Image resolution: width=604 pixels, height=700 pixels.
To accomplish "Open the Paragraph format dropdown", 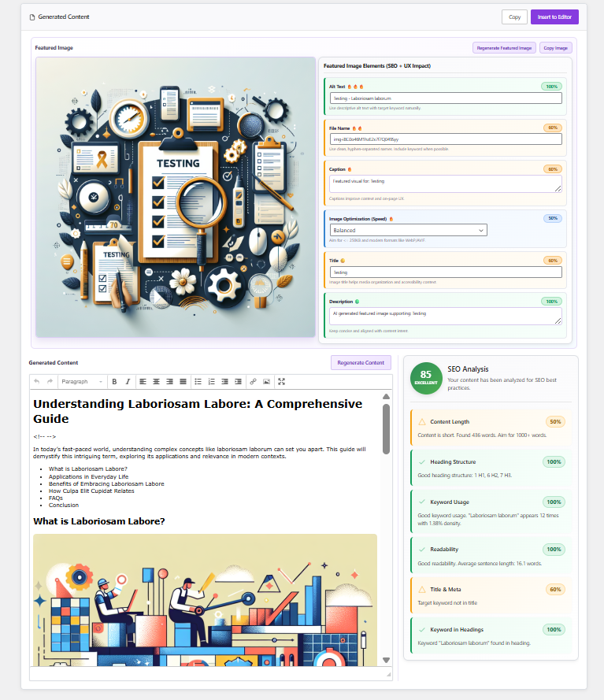I will 82,382.
